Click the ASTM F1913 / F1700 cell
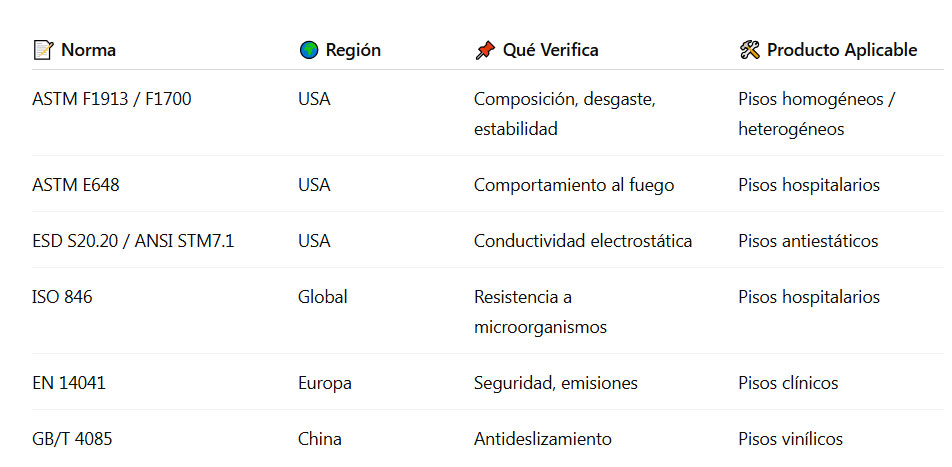952x467 pixels. [112, 99]
